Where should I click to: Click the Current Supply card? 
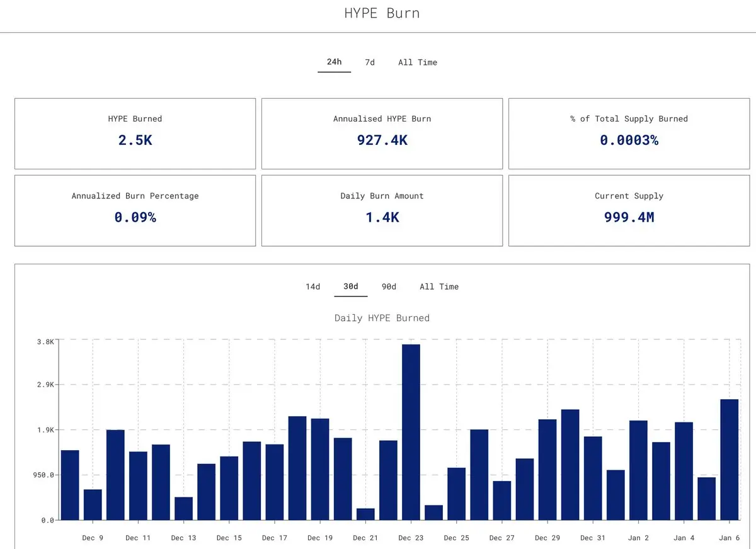[629, 210]
